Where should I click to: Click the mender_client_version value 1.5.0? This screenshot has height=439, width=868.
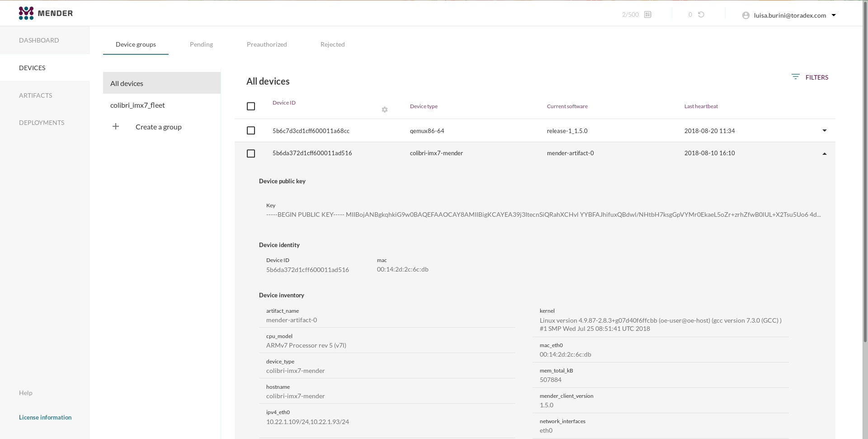[547, 405]
